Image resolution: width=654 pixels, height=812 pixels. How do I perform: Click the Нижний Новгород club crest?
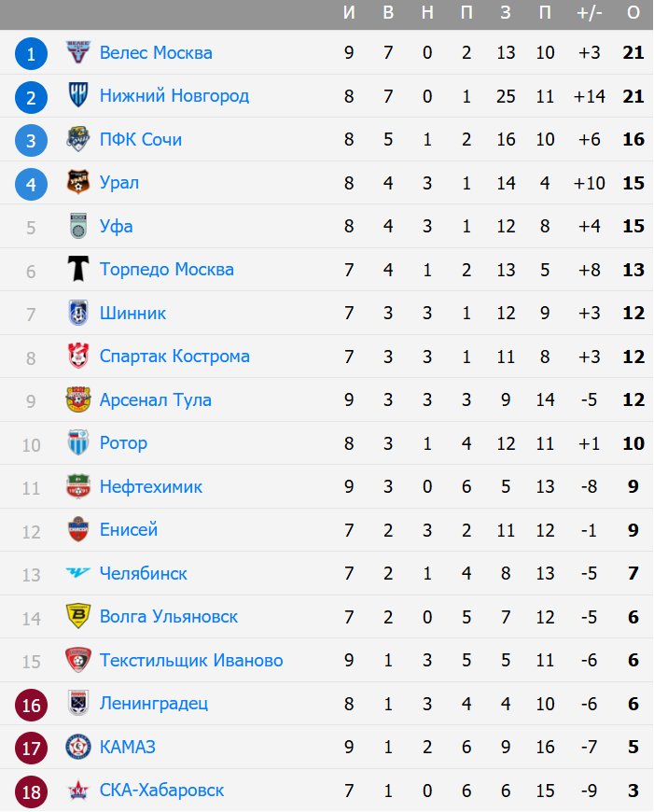(x=78, y=95)
